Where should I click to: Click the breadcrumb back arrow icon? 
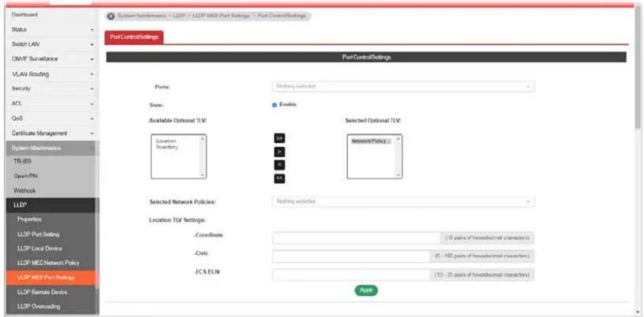click(110, 15)
